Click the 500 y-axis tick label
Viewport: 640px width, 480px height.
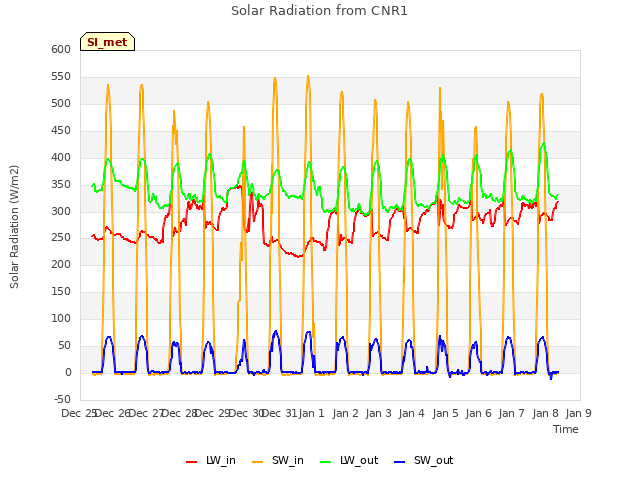click(x=61, y=103)
